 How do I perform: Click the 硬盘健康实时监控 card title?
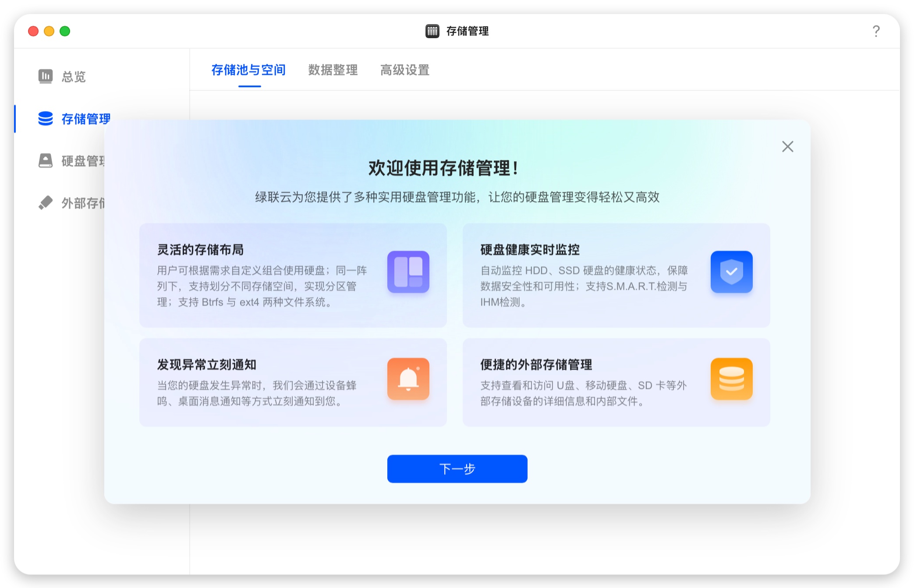pos(530,250)
